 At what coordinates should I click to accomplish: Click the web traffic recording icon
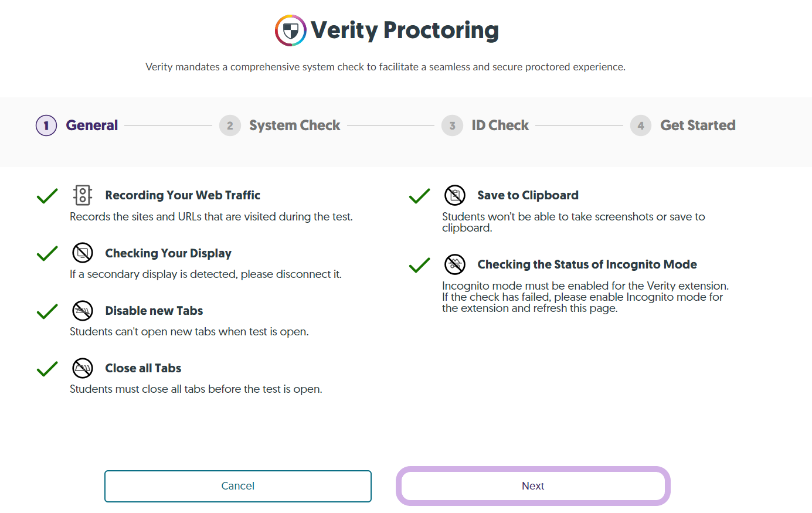(x=83, y=195)
